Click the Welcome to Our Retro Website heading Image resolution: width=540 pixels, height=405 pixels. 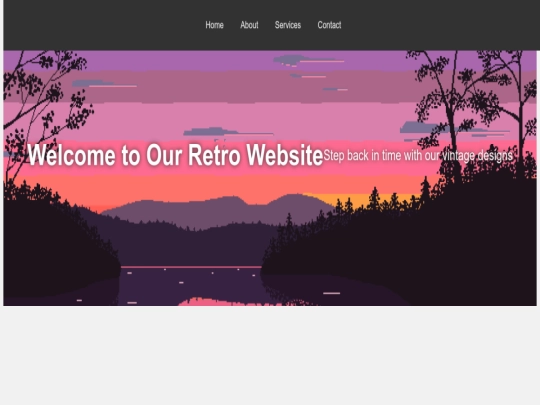[x=175, y=155]
